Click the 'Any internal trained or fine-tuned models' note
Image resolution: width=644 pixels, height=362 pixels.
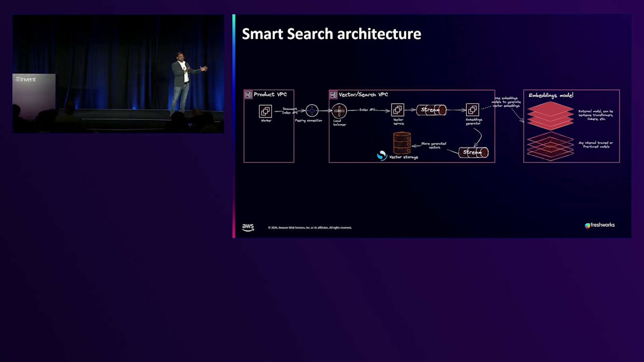596,144
